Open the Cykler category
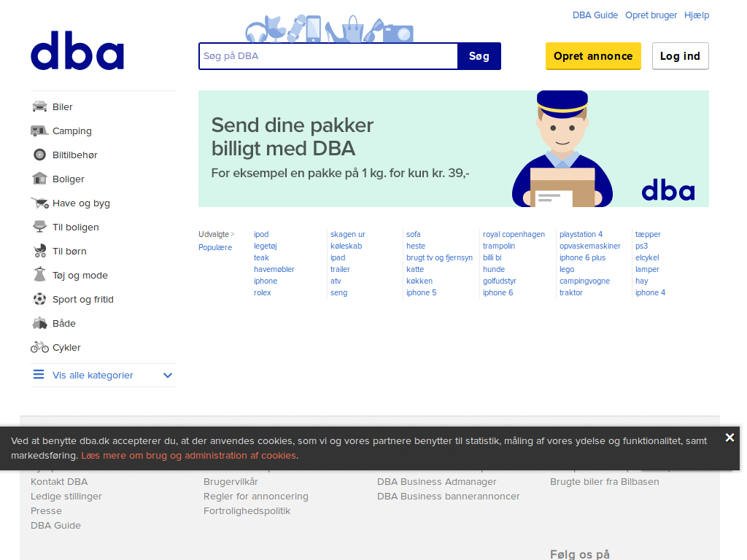This screenshot has height=560, width=747. click(x=66, y=348)
